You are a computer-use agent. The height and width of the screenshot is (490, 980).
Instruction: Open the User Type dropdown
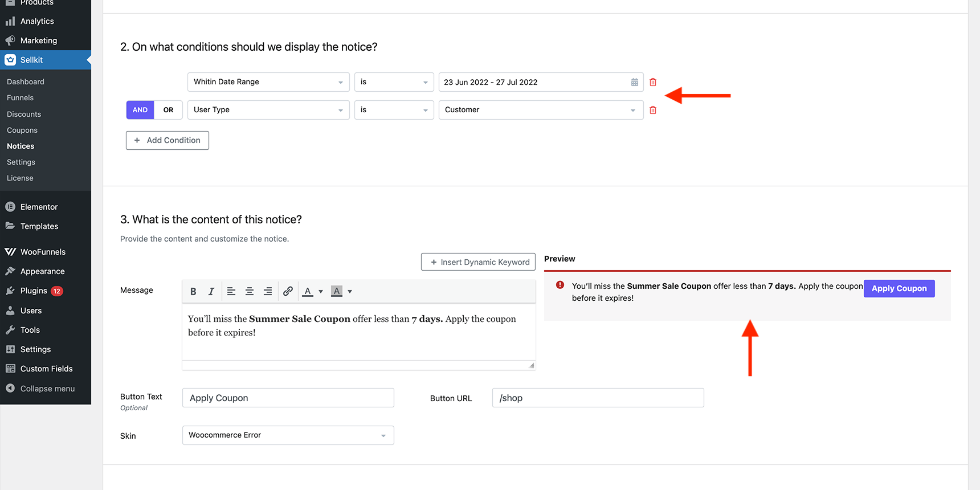[268, 110]
